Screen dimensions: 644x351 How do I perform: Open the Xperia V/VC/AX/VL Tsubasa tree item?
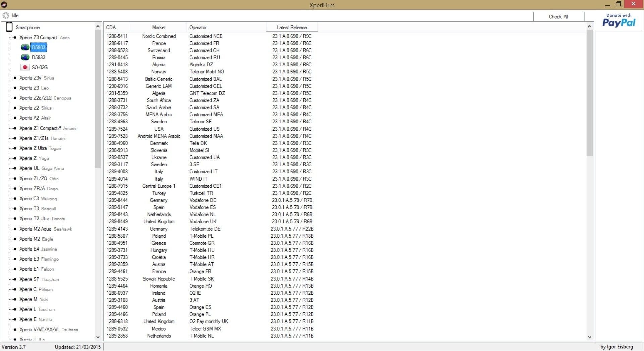tap(49, 329)
